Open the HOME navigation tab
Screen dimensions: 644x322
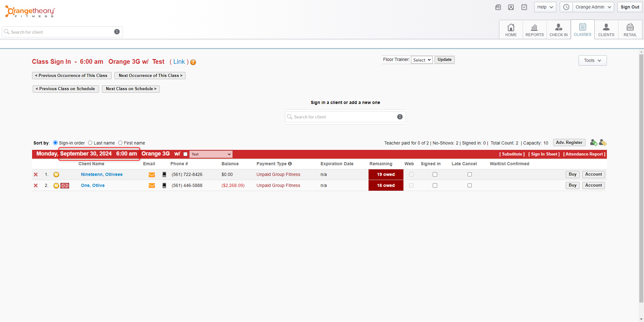[511, 30]
